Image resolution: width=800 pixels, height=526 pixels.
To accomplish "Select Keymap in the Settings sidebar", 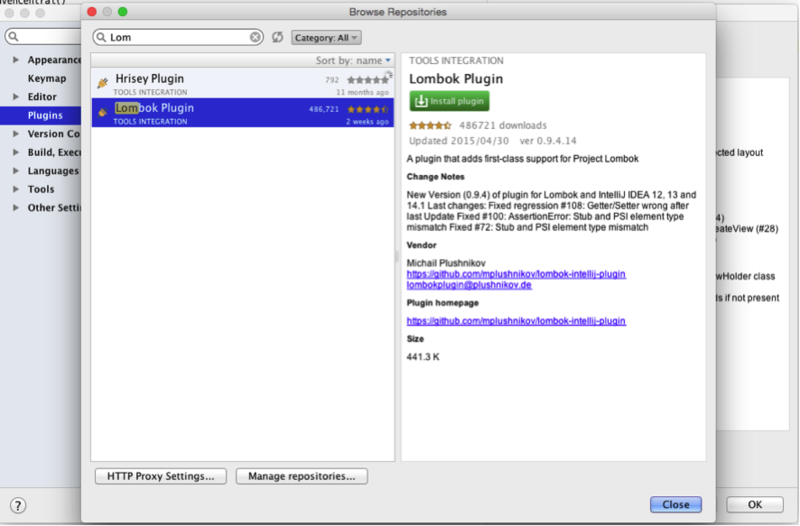I will [x=47, y=78].
